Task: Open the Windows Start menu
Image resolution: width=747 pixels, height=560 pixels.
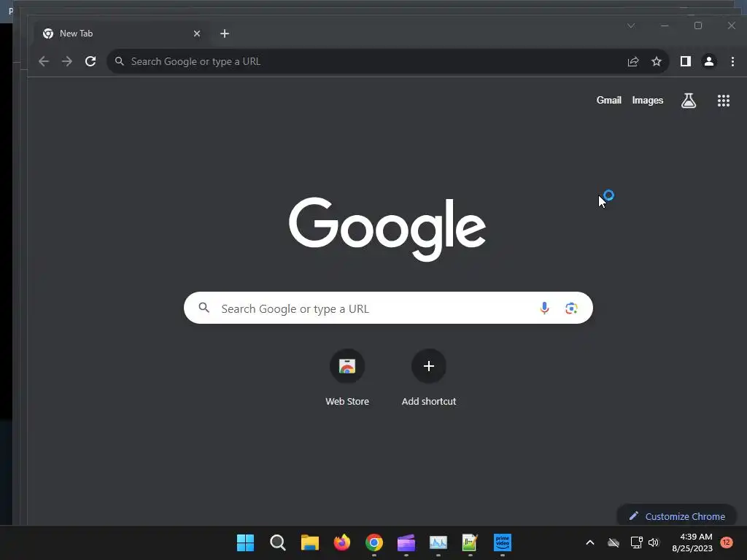Action: (245, 542)
